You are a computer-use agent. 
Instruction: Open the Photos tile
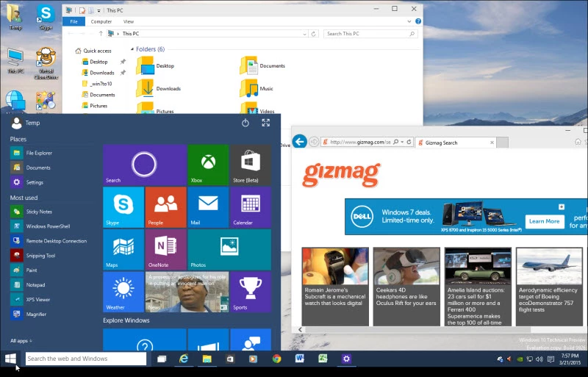pos(229,249)
